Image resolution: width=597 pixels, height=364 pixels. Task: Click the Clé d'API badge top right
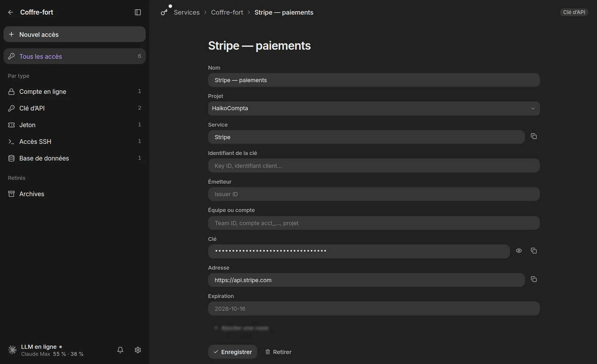[574, 12]
